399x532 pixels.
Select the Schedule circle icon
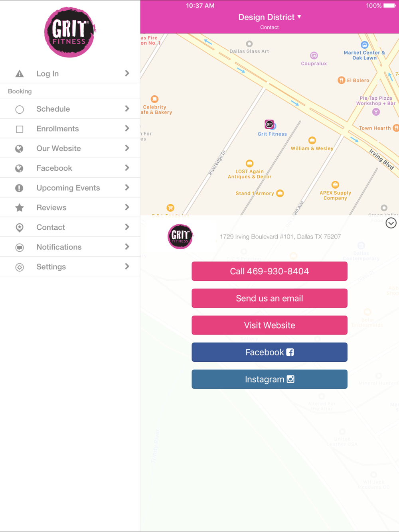(19, 109)
